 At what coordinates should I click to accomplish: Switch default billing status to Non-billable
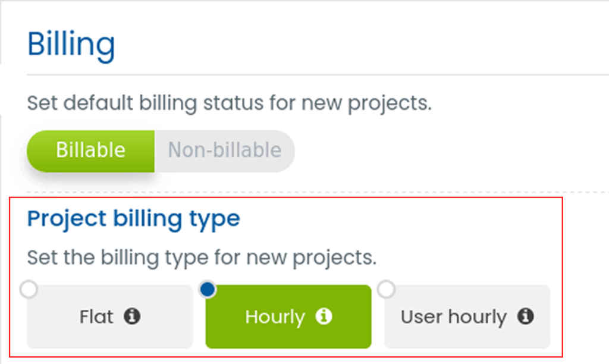224,150
